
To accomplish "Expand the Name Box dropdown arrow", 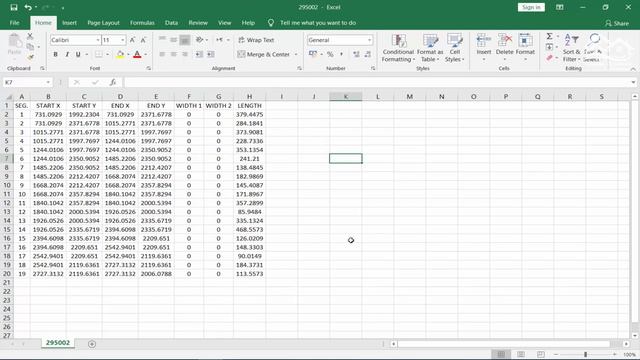I will [48, 82].
